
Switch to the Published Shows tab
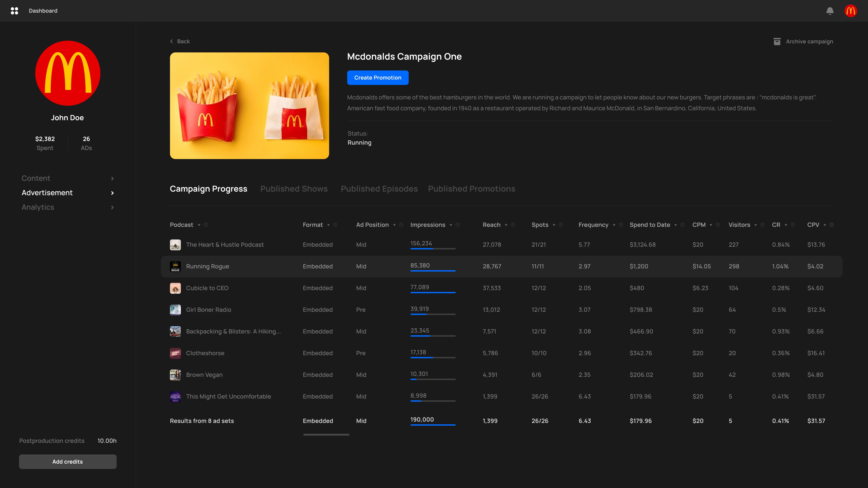[294, 189]
